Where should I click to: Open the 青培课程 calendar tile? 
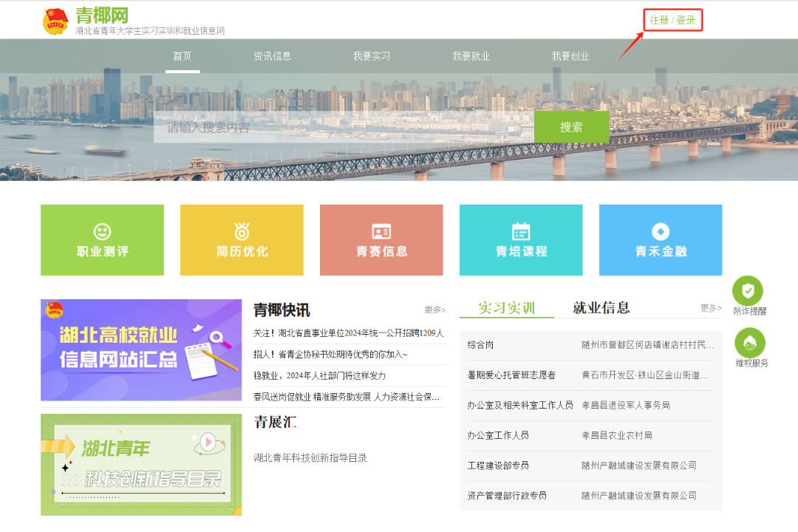click(521, 240)
